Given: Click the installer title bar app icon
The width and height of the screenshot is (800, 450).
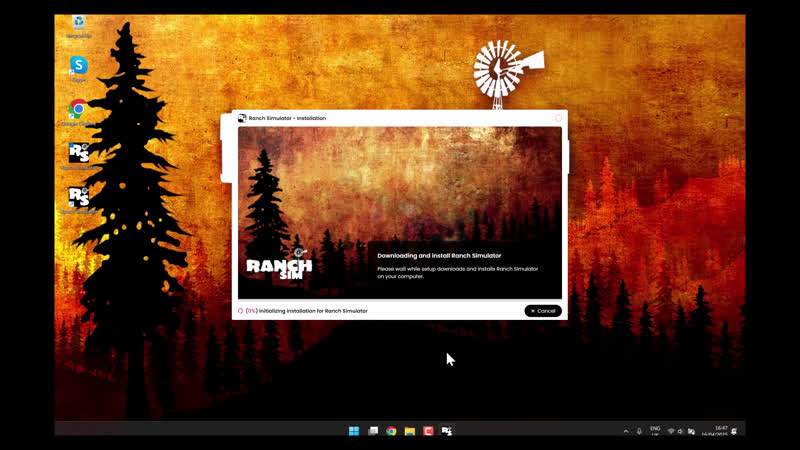Looking at the screenshot, I should [242, 118].
